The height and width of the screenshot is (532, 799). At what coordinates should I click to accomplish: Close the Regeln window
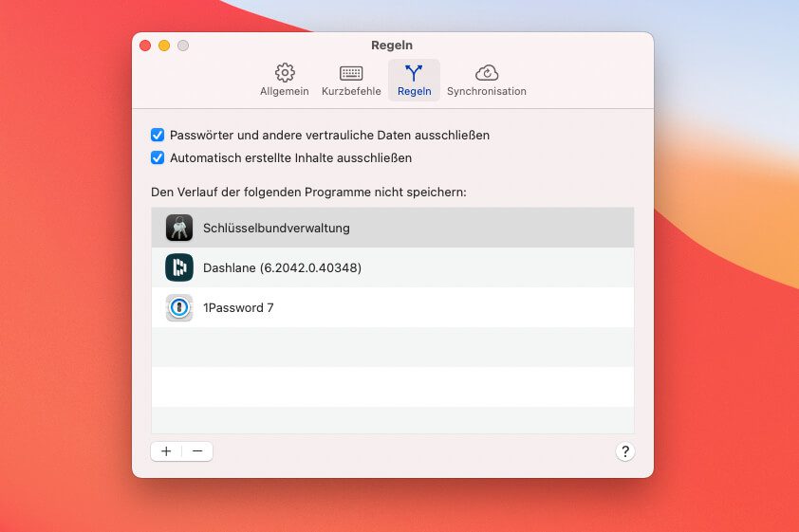[x=145, y=46]
